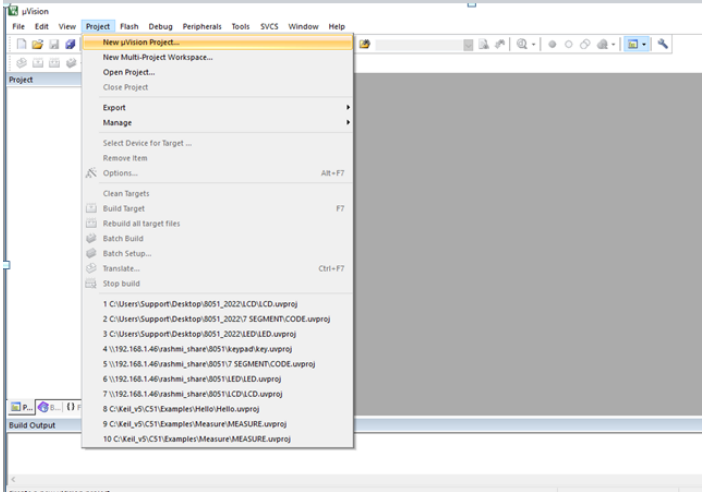Screen dimensions: 702x492
Task: Click Open Project... in the menu
Action: (x=128, y=72)
